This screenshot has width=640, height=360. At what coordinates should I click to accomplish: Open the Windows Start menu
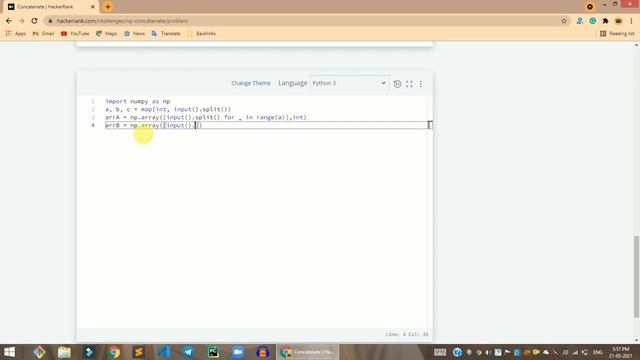click(x=9, y=352)
